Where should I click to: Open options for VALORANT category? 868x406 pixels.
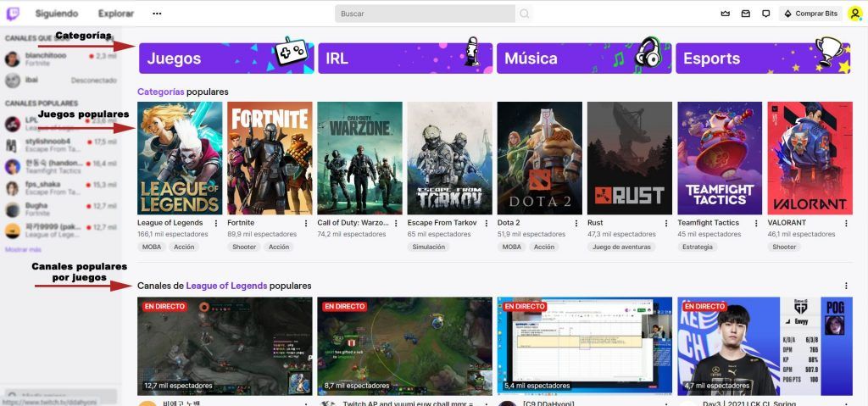point(846,223)
